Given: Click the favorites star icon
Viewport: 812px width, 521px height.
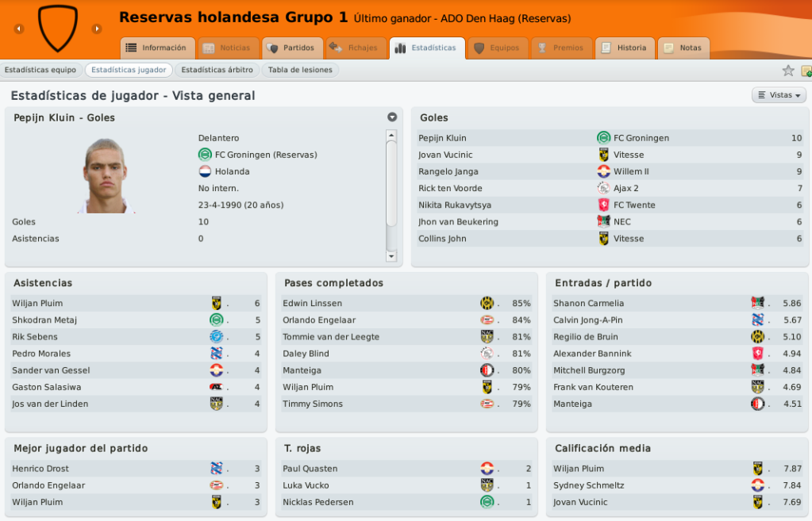Looking at the screenshot, I should coord(787,71).
